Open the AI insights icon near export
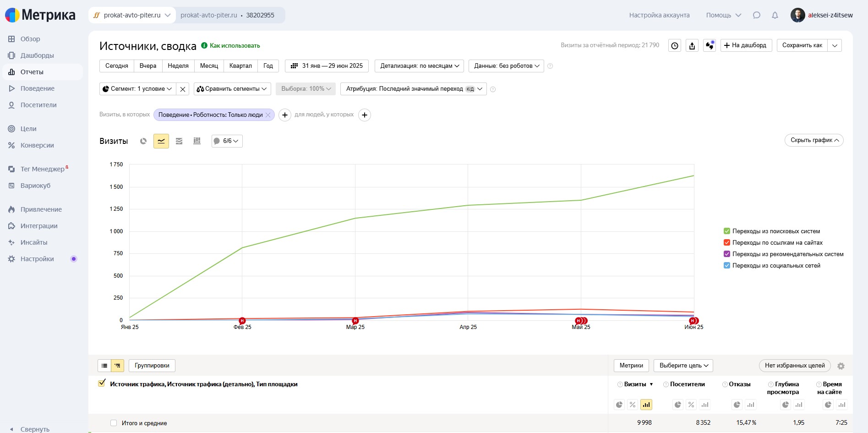This screenshot has height=433, width=868. click(x=710, y=45)
